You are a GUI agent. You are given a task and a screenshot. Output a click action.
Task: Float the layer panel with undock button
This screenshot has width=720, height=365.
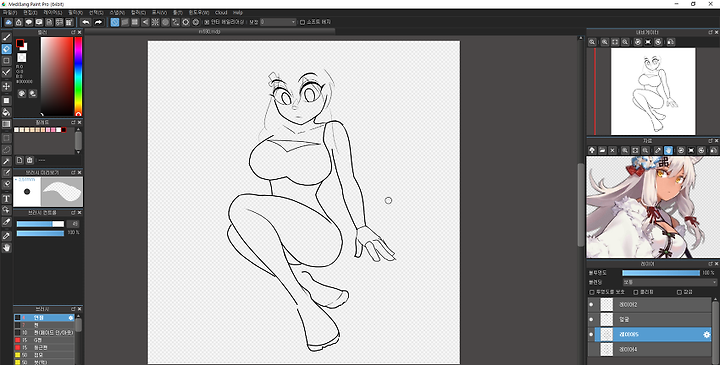coord(710,264)
